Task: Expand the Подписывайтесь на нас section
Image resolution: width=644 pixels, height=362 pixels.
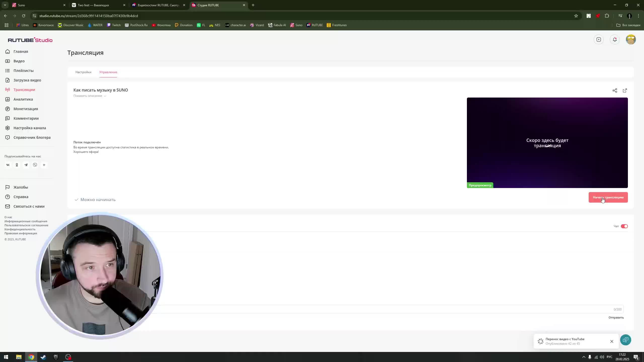Action: [44, 165]
